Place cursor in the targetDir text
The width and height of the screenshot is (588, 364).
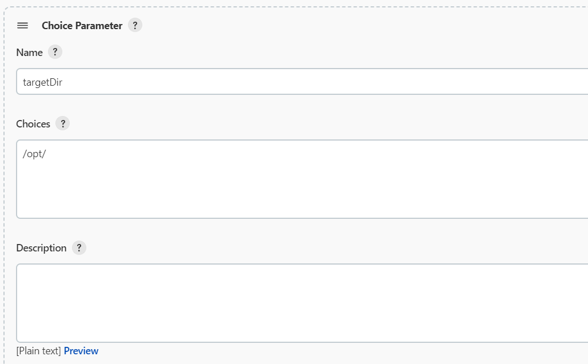42,82
